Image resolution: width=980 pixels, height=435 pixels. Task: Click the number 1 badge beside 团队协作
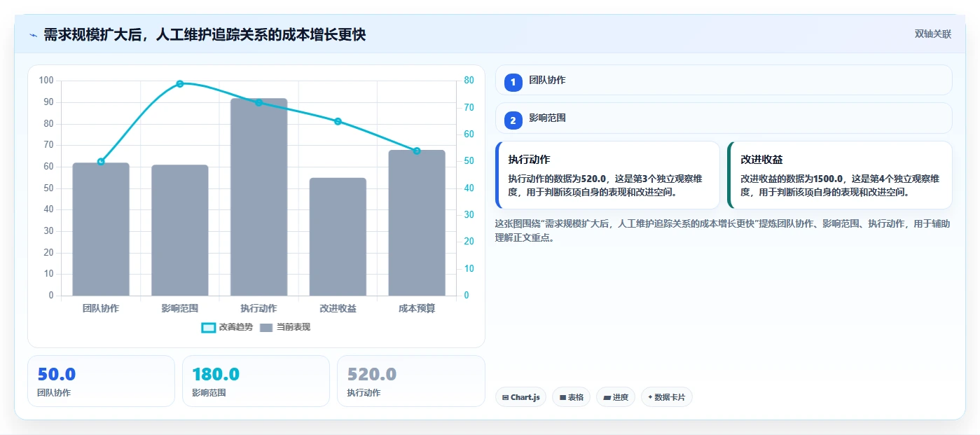513,82
